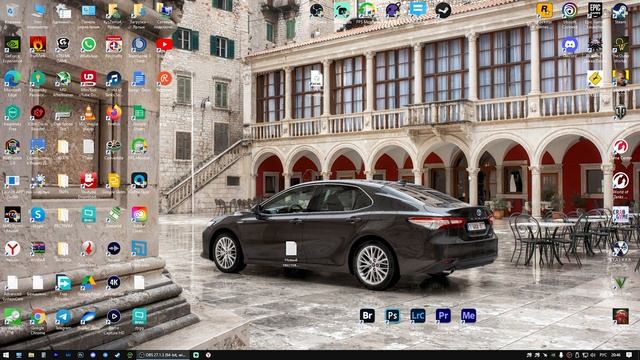Open the Logitech G HUB shortcut
The width and height of the screenshot is (640, 360).
63,44
